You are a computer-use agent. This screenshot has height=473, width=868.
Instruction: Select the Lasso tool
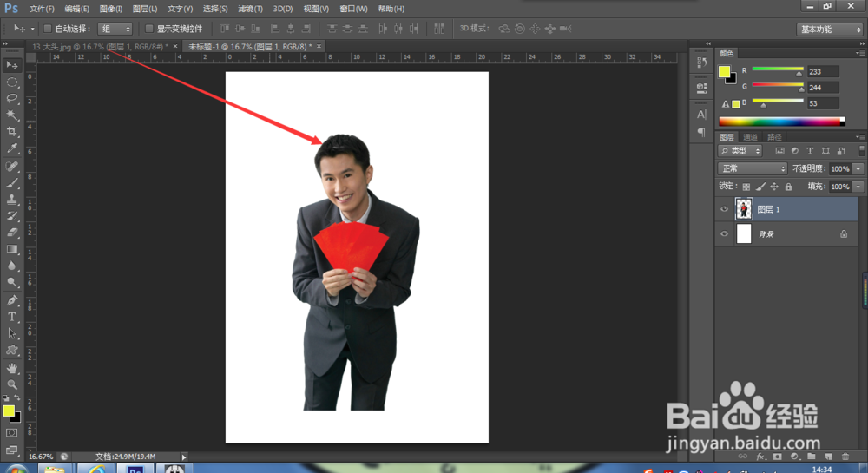(x=11, y=98)
